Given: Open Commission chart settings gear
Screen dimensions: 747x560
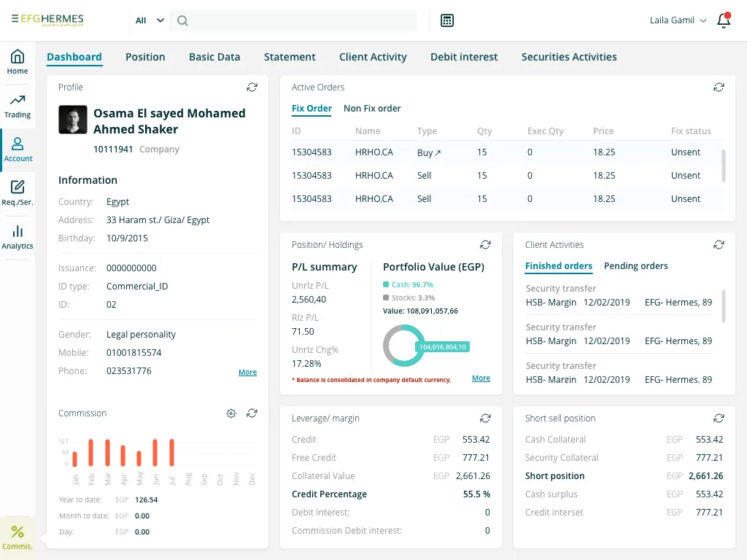Looking at the screenshot, I should pyautogui.click(x=231, y=413).
